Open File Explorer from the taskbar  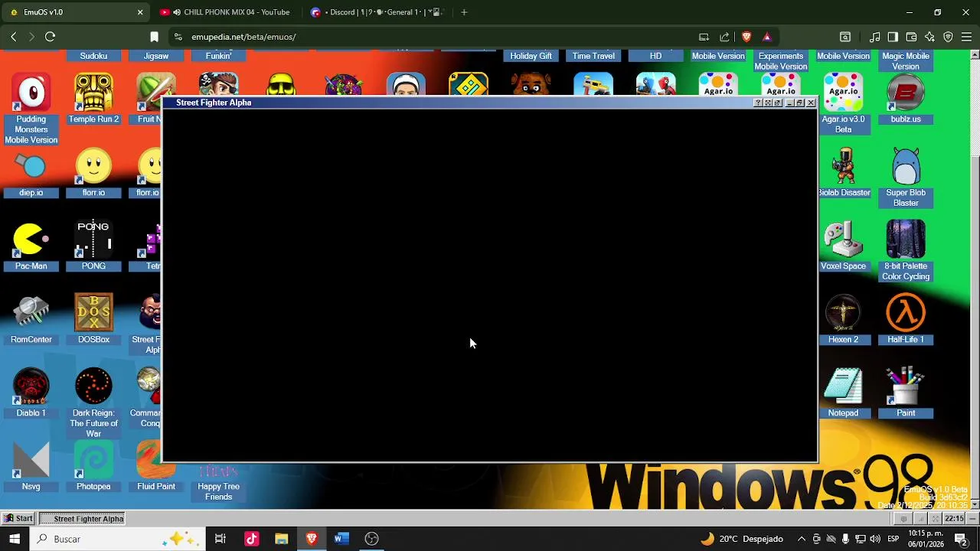pos(281,539)
